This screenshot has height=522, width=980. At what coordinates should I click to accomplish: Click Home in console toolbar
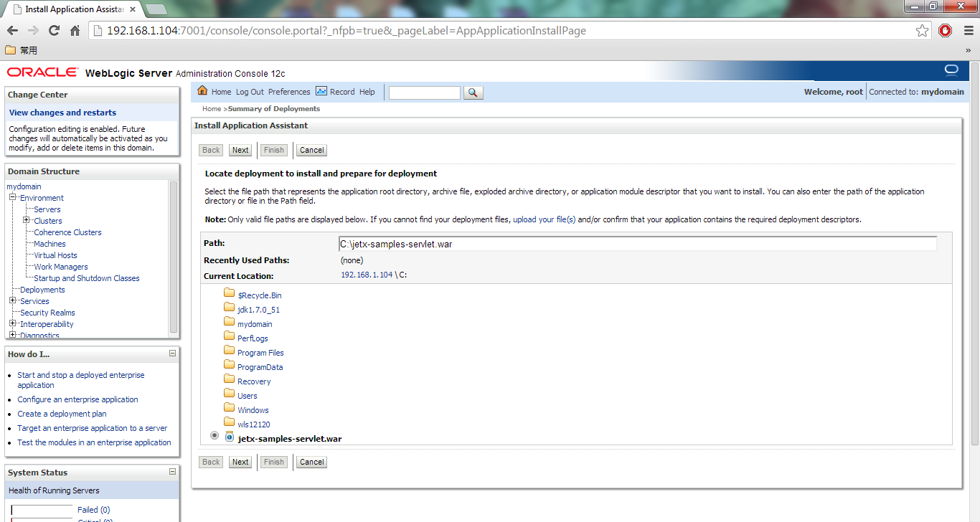[x=221, y=92]
